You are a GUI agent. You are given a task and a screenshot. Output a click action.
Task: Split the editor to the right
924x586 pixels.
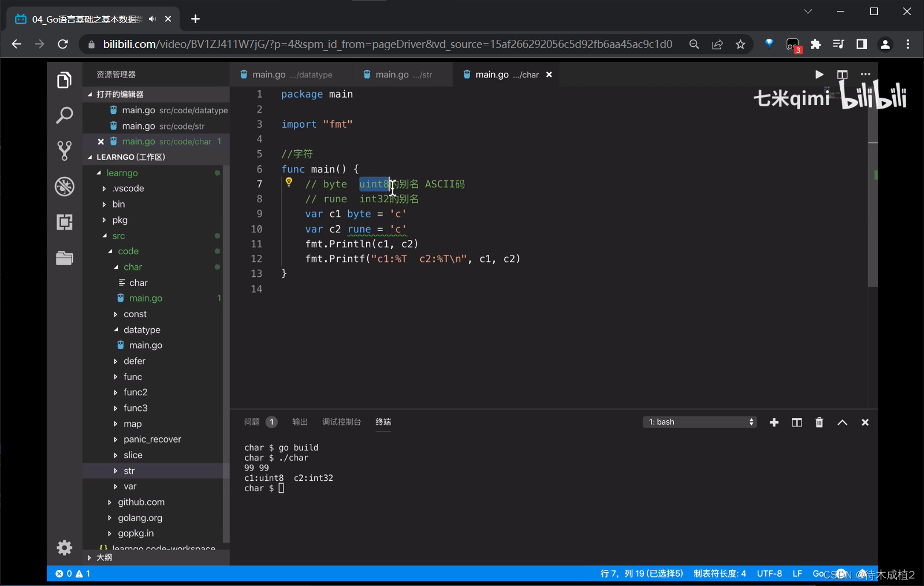point(842,75)
